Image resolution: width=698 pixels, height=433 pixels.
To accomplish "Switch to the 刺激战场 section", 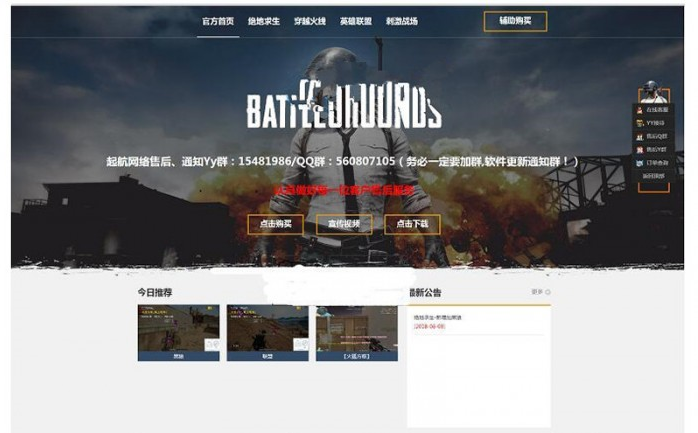I will click(402, 21).
